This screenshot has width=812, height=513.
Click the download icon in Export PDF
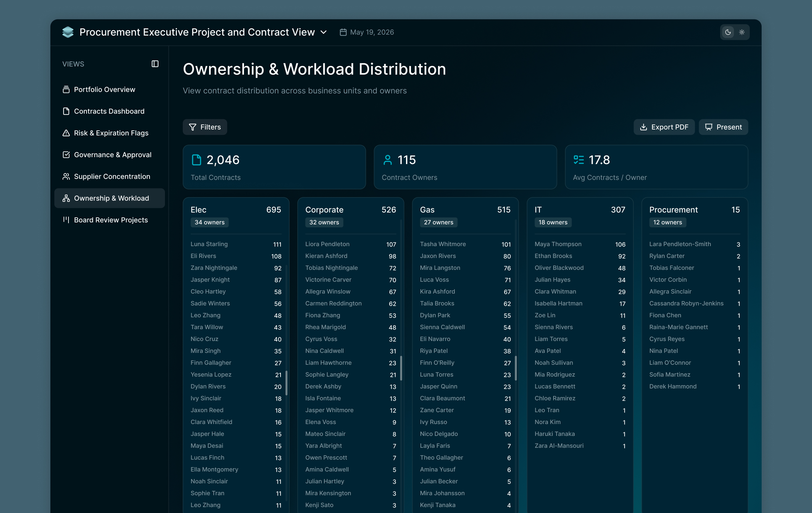(643, 127)
